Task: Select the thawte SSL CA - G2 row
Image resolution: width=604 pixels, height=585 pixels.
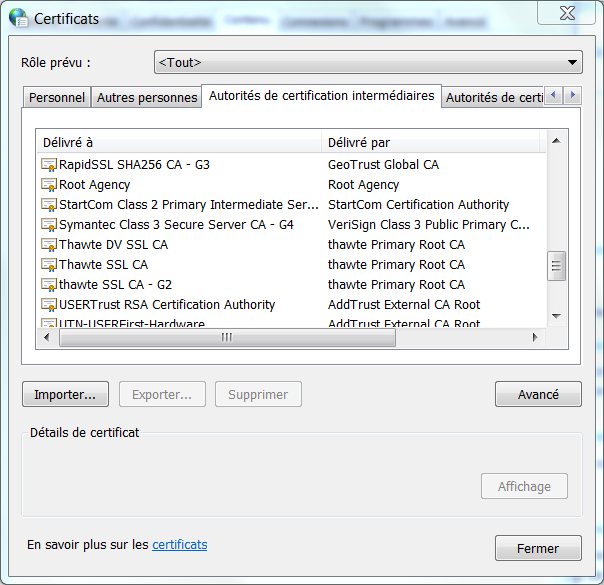Action: [x=292, y=285]
